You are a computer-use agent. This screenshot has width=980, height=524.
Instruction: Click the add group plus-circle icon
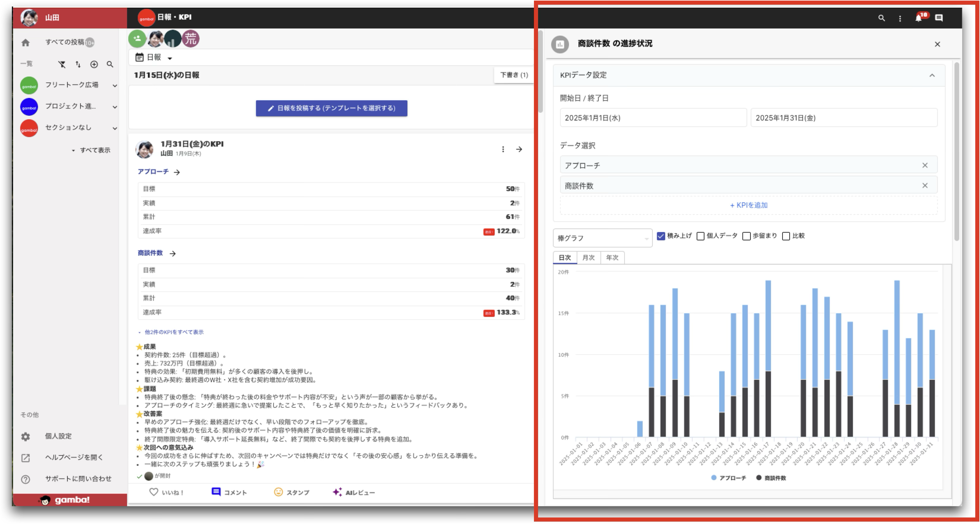pos(94,64)
